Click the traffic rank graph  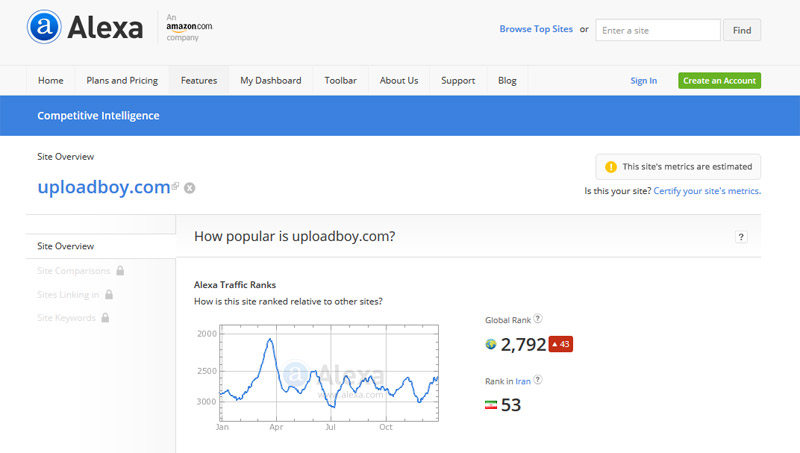point(329,373)
